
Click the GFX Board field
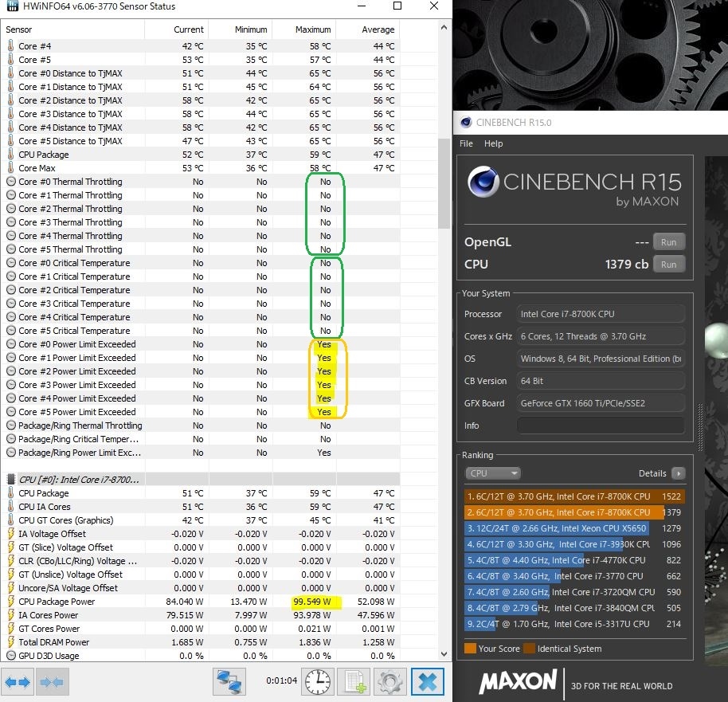click(601, 403)
